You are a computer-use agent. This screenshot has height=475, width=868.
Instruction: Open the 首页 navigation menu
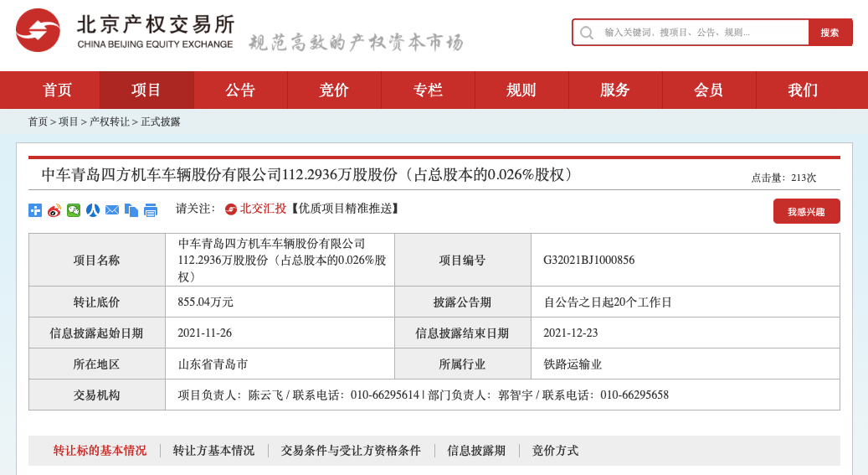pos(58,90)
